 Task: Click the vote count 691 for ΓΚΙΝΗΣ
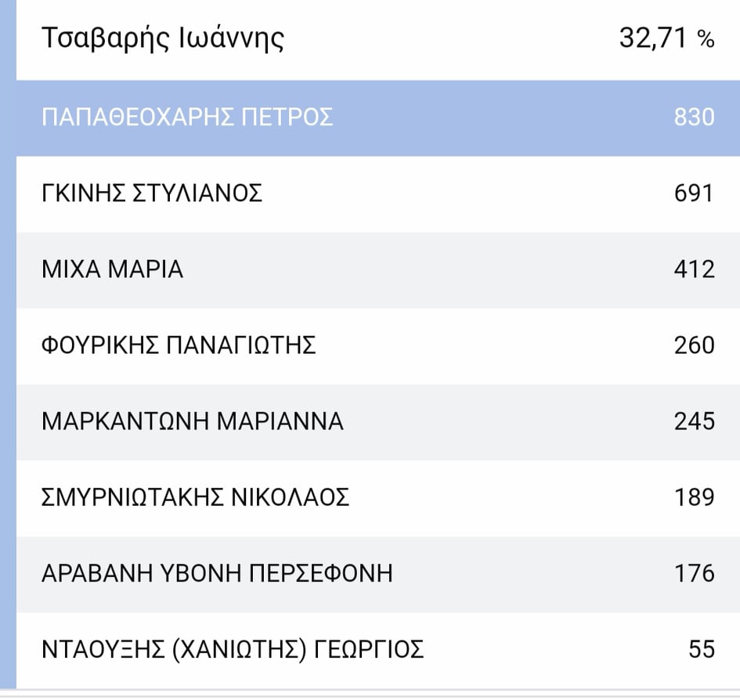[694, 193]
